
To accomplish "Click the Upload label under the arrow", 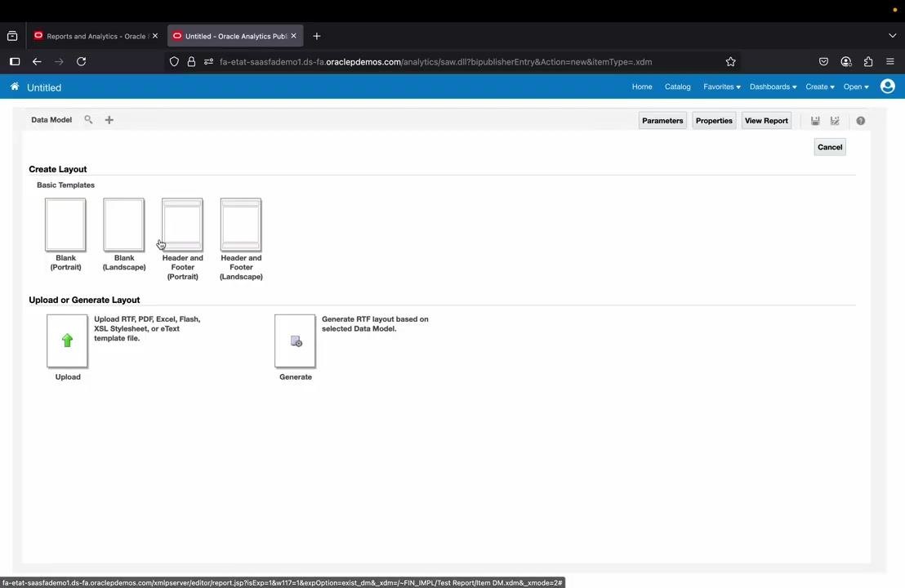I will coord(68,376).
